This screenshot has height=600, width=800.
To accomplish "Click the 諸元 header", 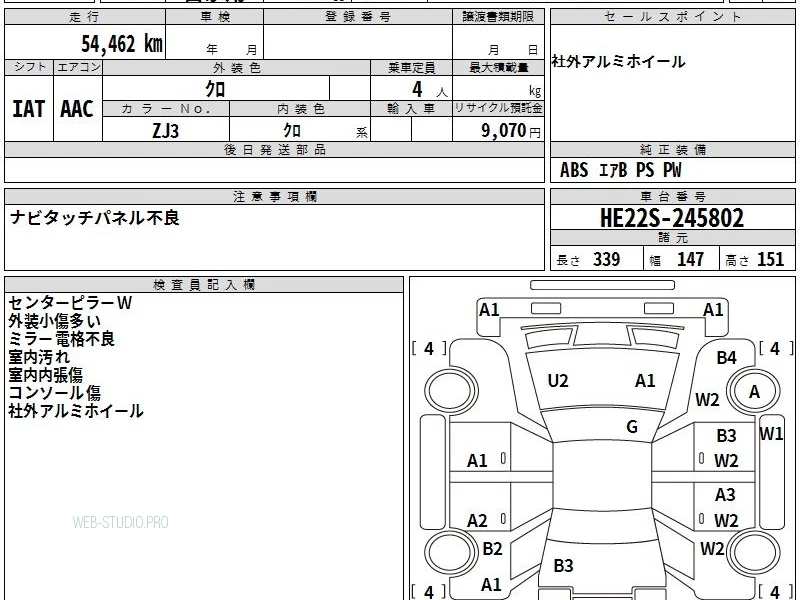I will click(x=672, y=238).
